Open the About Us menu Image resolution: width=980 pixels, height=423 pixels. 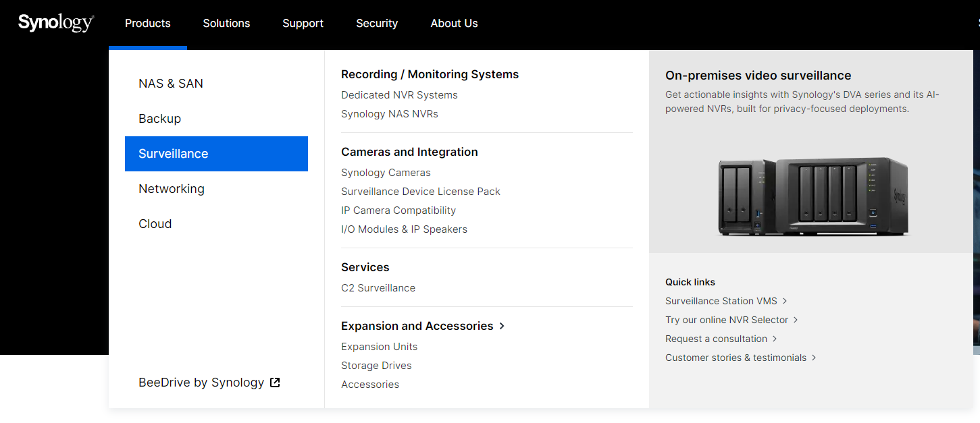454,24
